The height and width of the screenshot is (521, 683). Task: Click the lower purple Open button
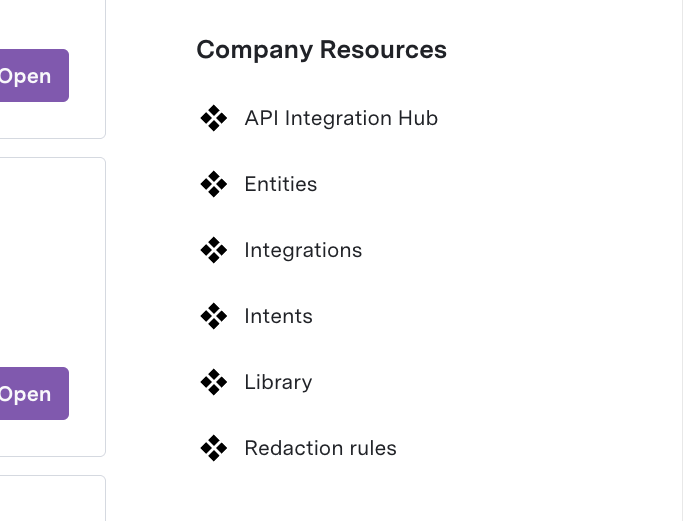tap(34, 393)
